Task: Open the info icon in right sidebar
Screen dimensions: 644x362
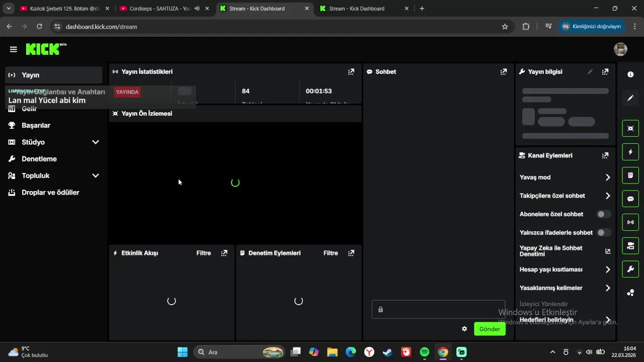Action: click(x=630, y=74)
